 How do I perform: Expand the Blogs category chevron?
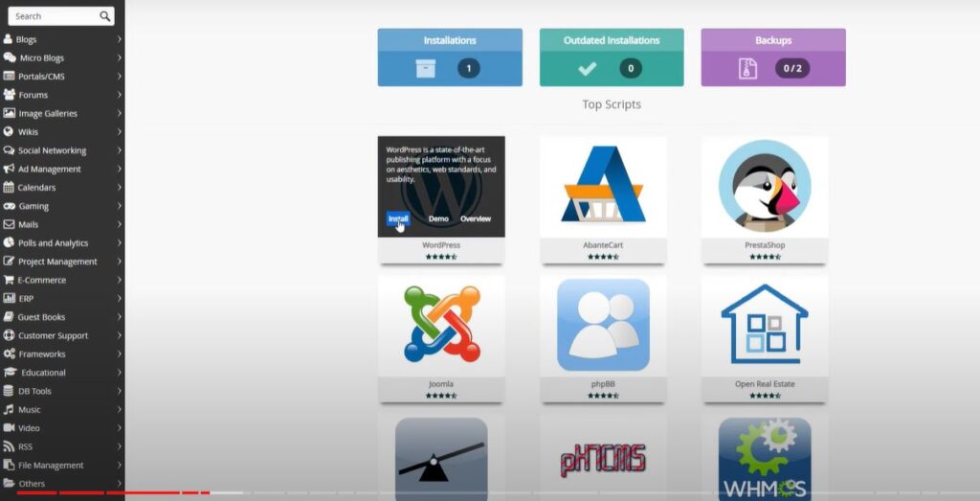pyautogui.click(x=119, y=38)
